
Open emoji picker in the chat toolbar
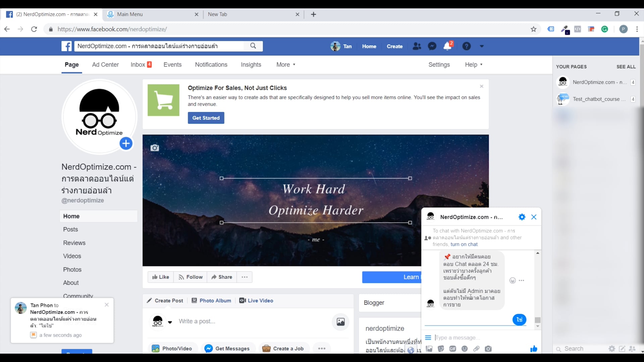(465, 349)
